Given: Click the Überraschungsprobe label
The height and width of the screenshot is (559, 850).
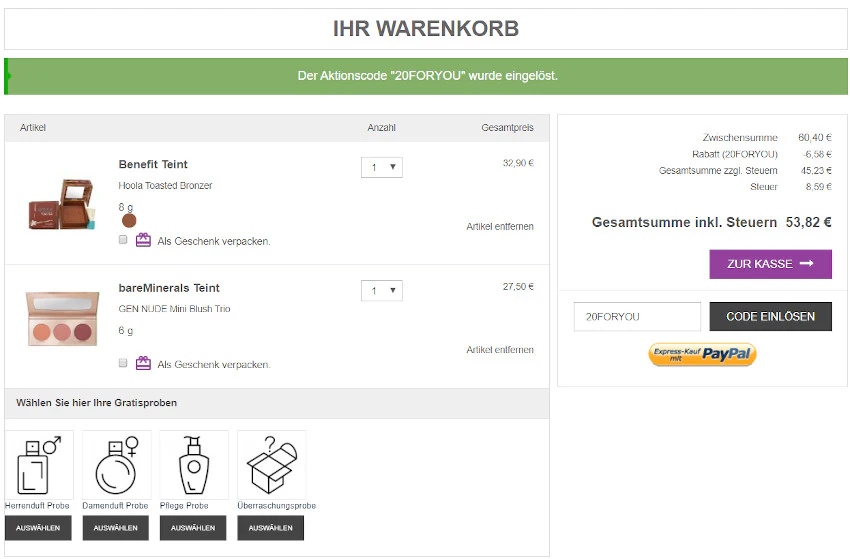Looking at the screenshot, I should click(276, 506).
